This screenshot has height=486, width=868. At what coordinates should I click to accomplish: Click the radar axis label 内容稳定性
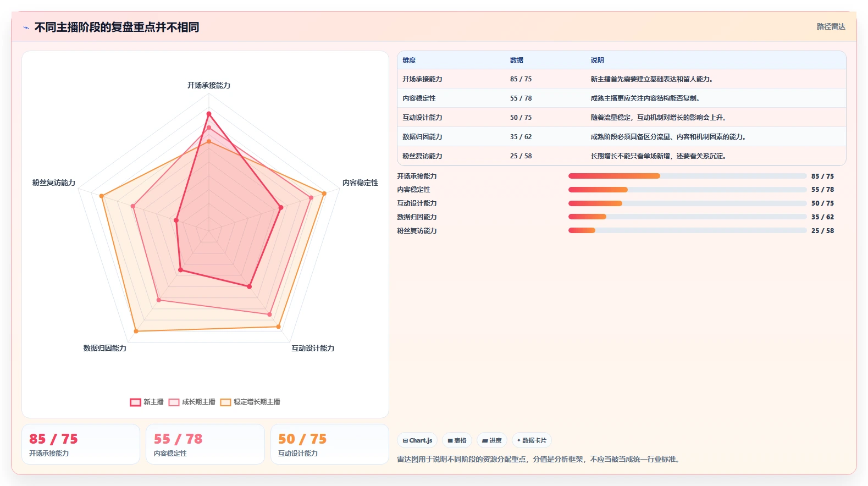tap(360, 183)
